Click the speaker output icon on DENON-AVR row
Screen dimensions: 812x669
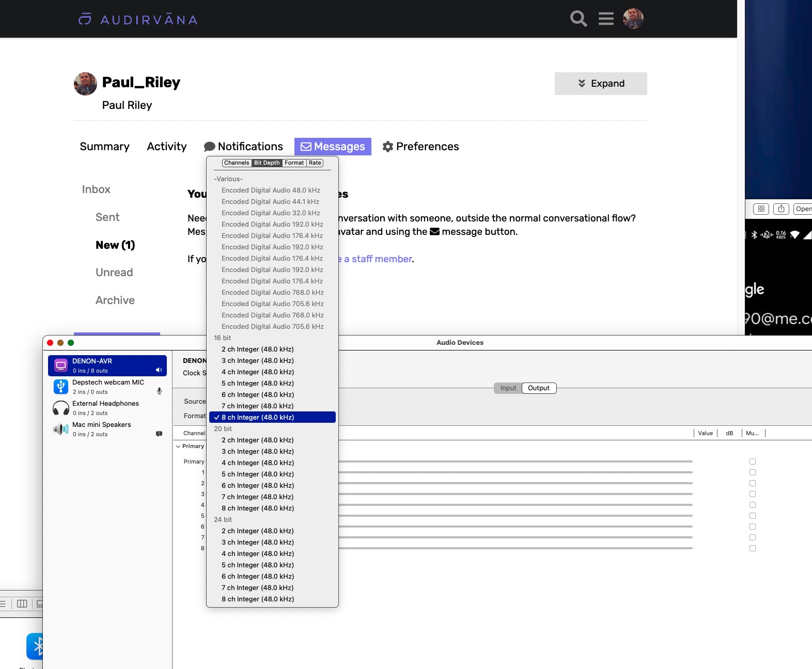[x=159, y=370]
